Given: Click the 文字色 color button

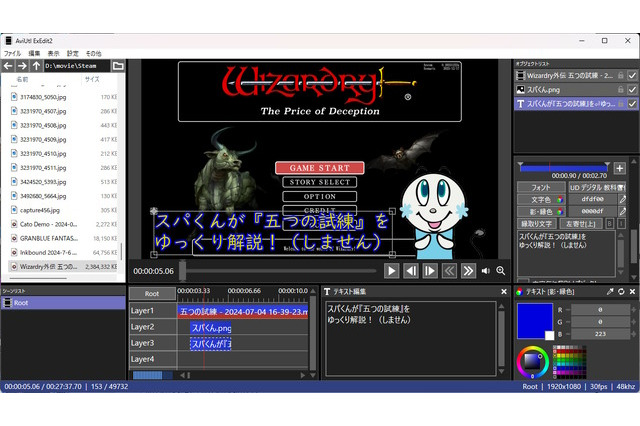Looking at the screenshot, I should click(541, 200).
